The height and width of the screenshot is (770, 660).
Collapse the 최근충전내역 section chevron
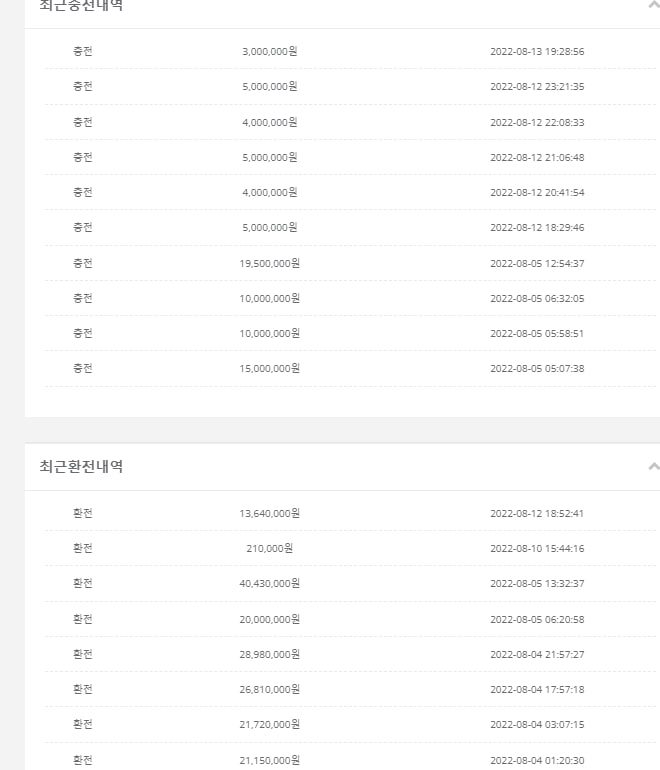click(653, 4)
